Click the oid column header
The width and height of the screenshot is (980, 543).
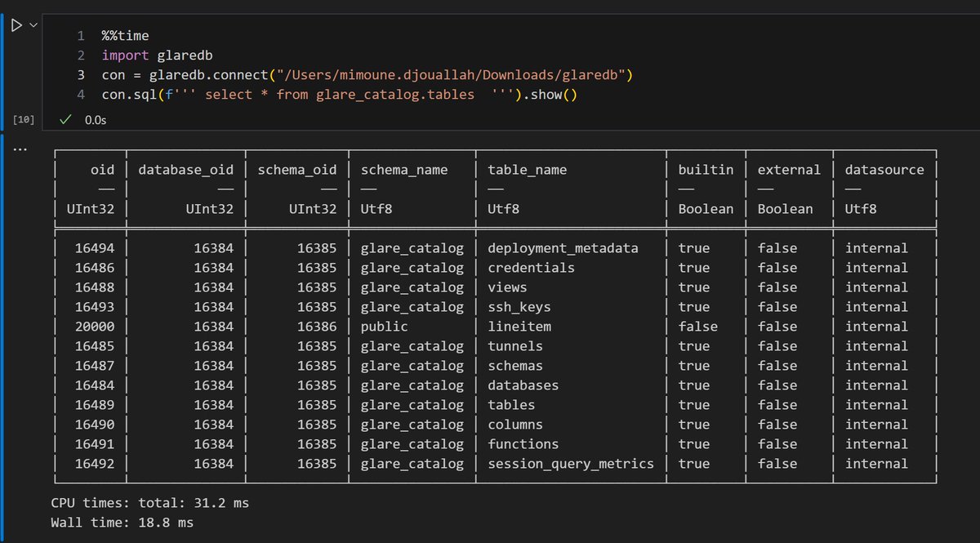tap(102, 170)
